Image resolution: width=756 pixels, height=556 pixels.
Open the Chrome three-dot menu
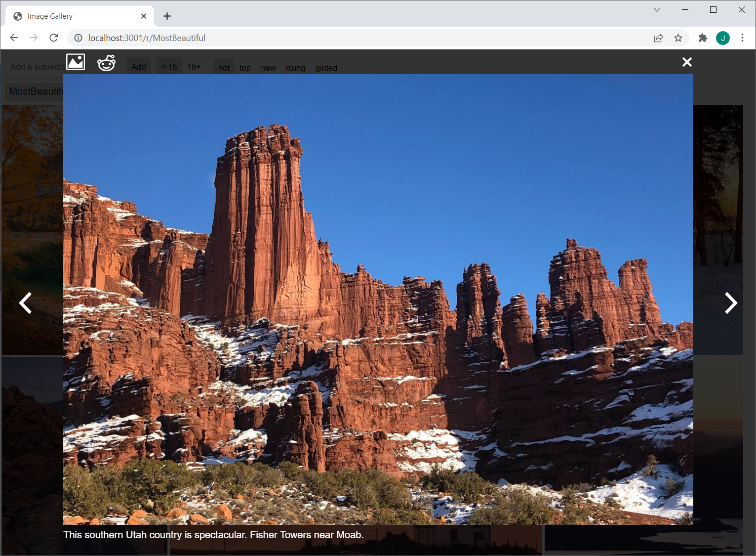[x=742, y=38]
